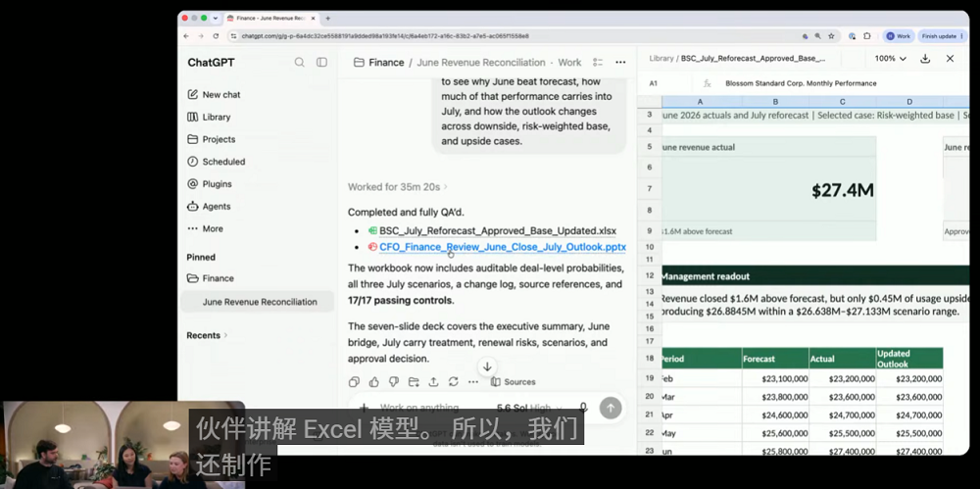Reload the browser page

[216, 36]
